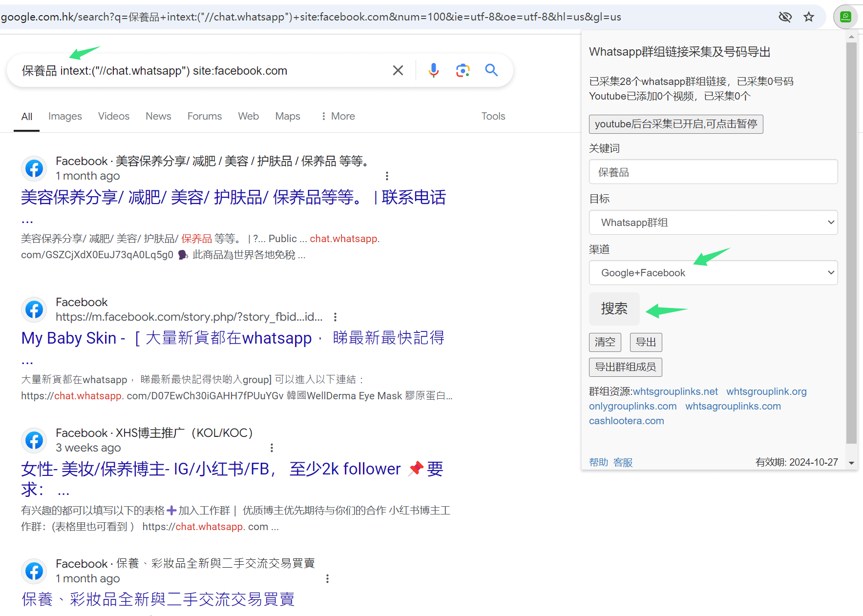Screen dimensions: 863x616
Task: Bookmark this page with the star icon
Action: [809, 17]
